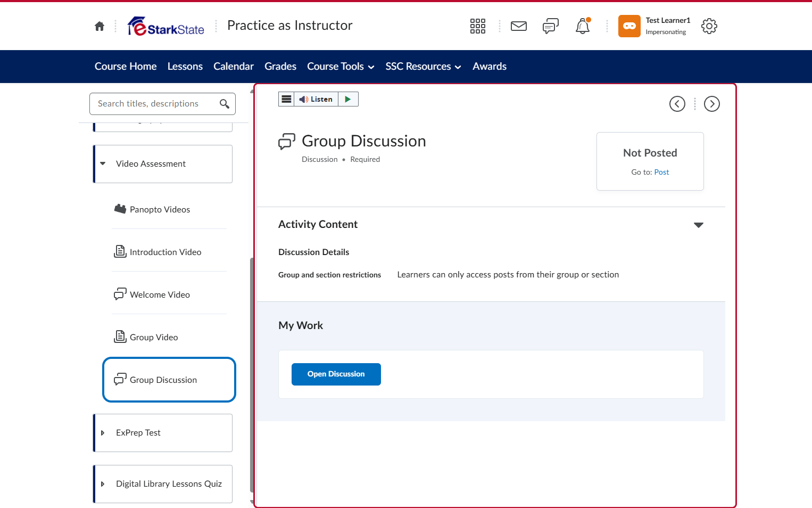This screenshot has height=508, width=812.
Task: Open the Course Tools dropdown
Action: [341, 67]
